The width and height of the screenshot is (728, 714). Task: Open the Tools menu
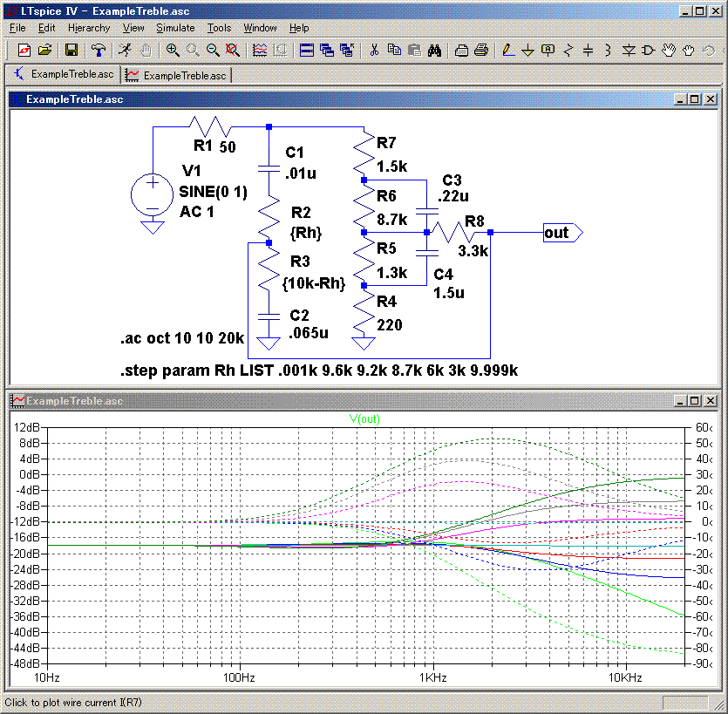(219, 28)
